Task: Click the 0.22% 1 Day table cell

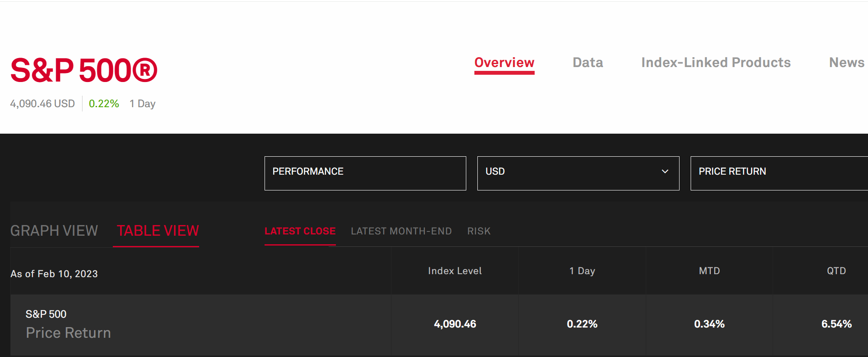Action: pyautogui.click(x=582, y=324)
